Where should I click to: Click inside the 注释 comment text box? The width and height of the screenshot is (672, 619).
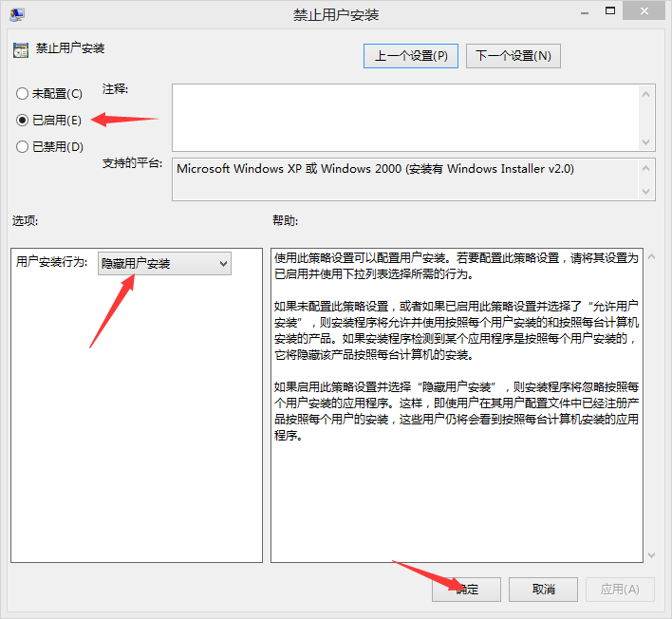point(405,118)
